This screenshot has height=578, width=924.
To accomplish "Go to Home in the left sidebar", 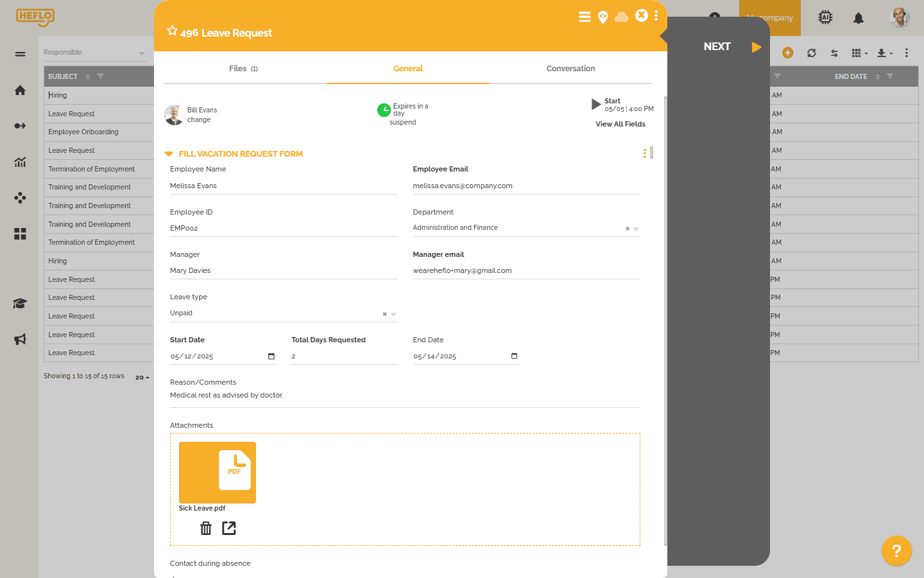I will pyautogui.click(x=20, y=91).
